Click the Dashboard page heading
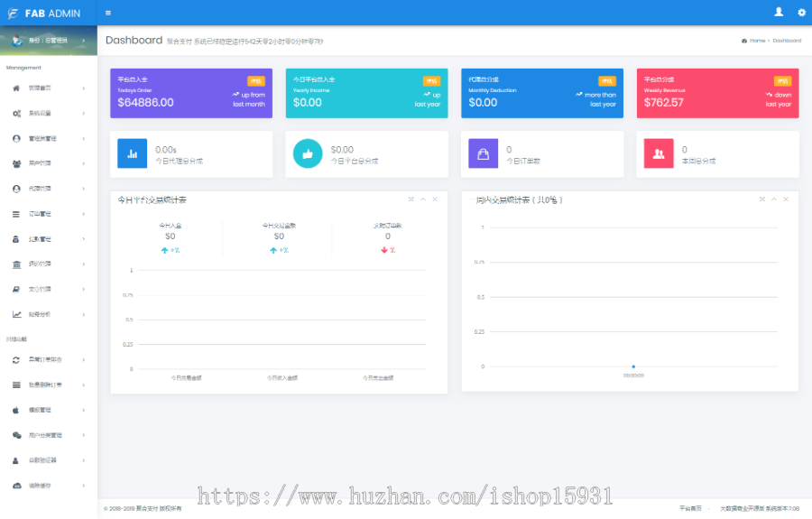812x519 pixels. 134,41
